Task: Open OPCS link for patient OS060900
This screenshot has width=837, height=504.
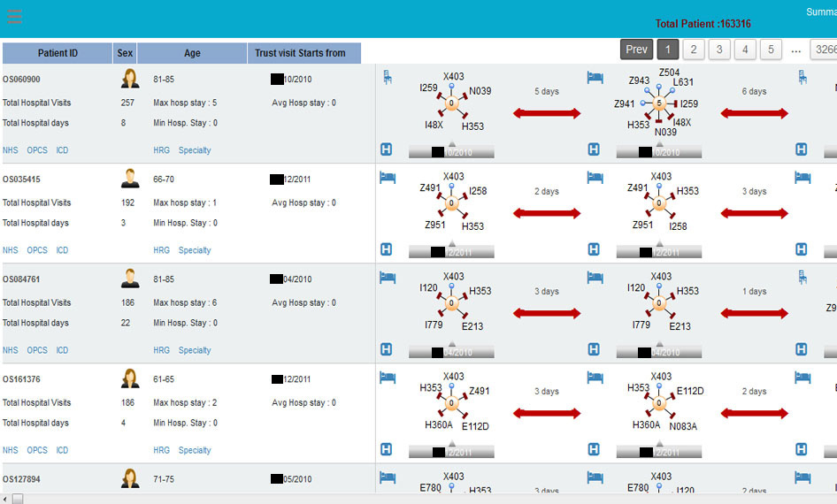Action: pyautogui.click(x=37, y=150)
